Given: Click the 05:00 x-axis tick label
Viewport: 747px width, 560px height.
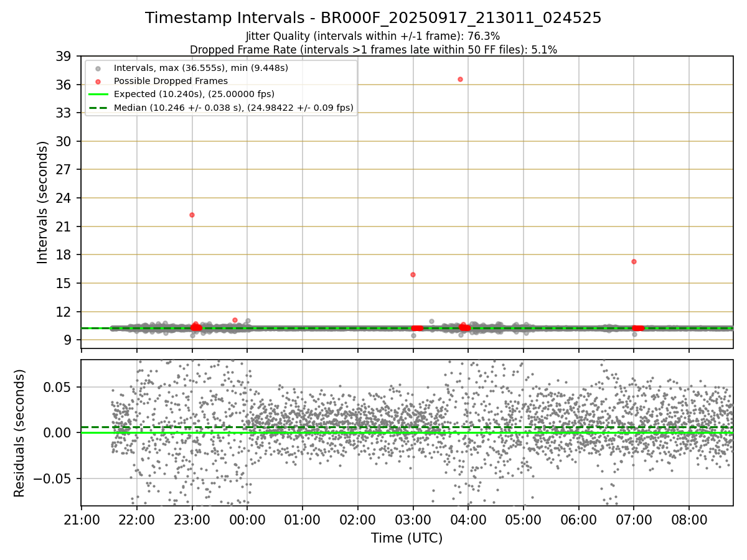Looking at the screenshot, I should coord(523,520).
